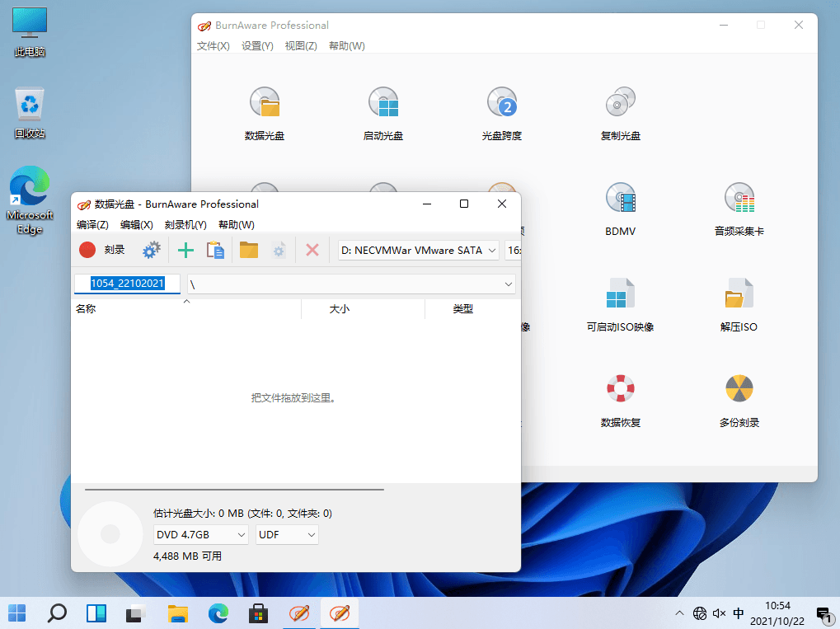Open clock and date 10:54 panel
The height and width of the screenshot is (629, 840).
(777, 613)
